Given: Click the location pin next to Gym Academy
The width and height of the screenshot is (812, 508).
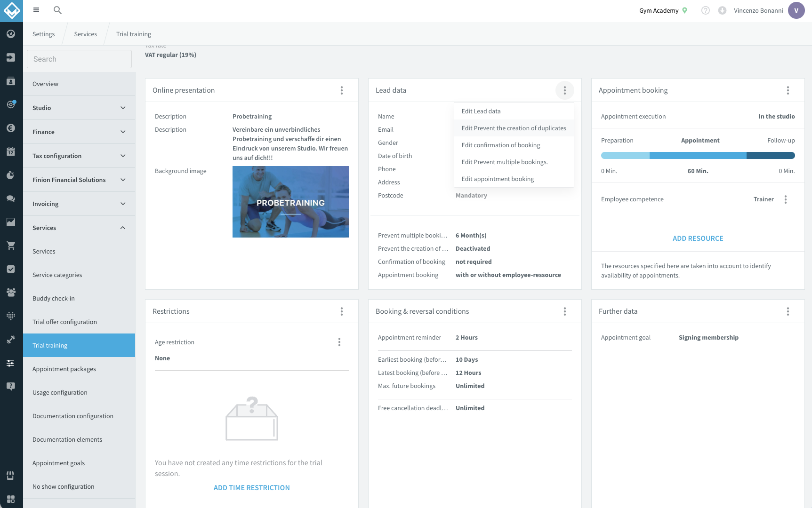Looking at the screenshot, I should click(x=685, y=10).
